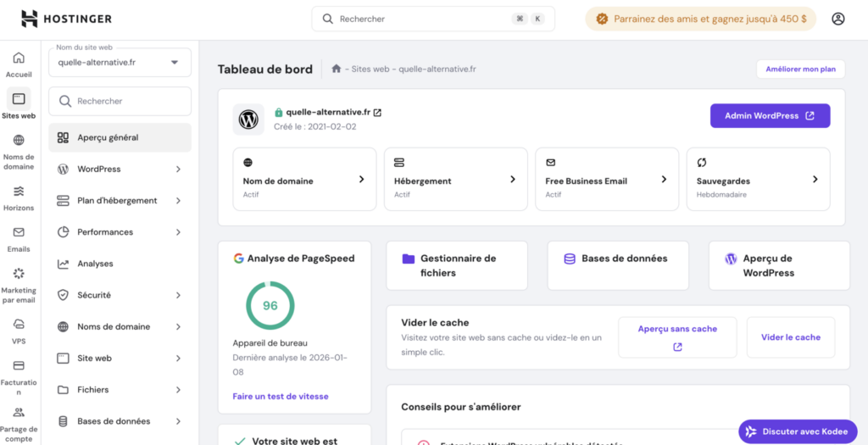868x445 pixels.
Task: Click the Hébergement server icon
Action: point(399,163)
